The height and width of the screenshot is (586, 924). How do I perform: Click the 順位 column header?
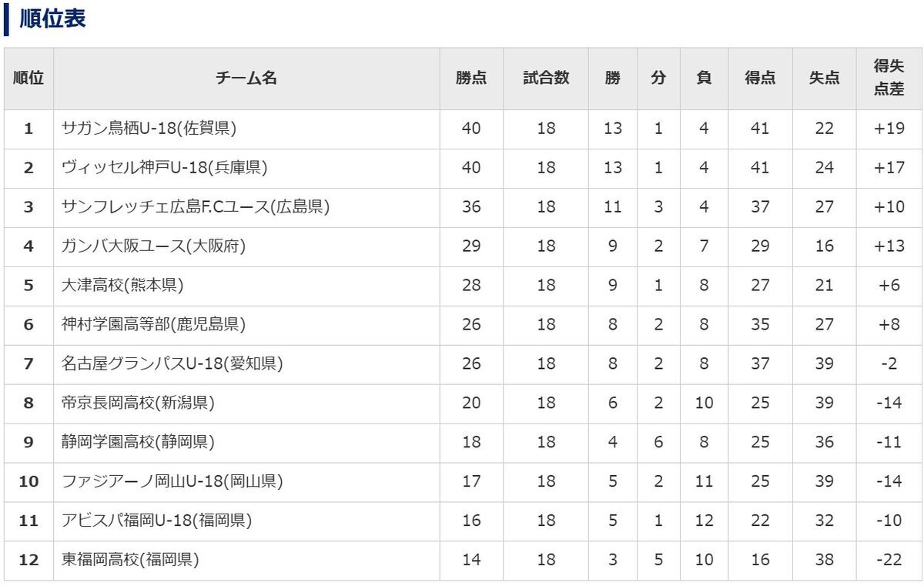coord(28,78)
